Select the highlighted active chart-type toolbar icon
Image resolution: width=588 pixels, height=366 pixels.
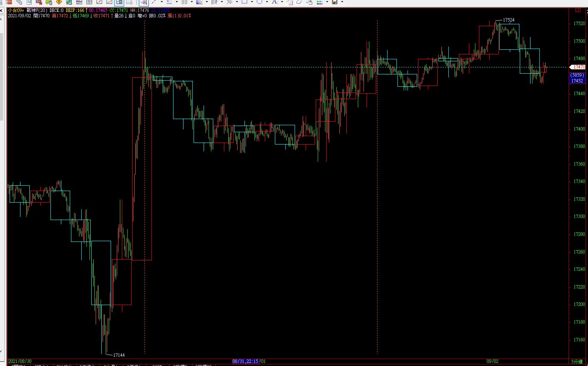click(x=119, y=2)
